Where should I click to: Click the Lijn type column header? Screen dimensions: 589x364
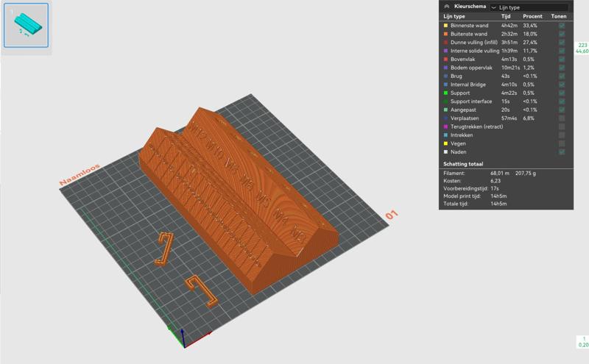click(x=454, y=16)
